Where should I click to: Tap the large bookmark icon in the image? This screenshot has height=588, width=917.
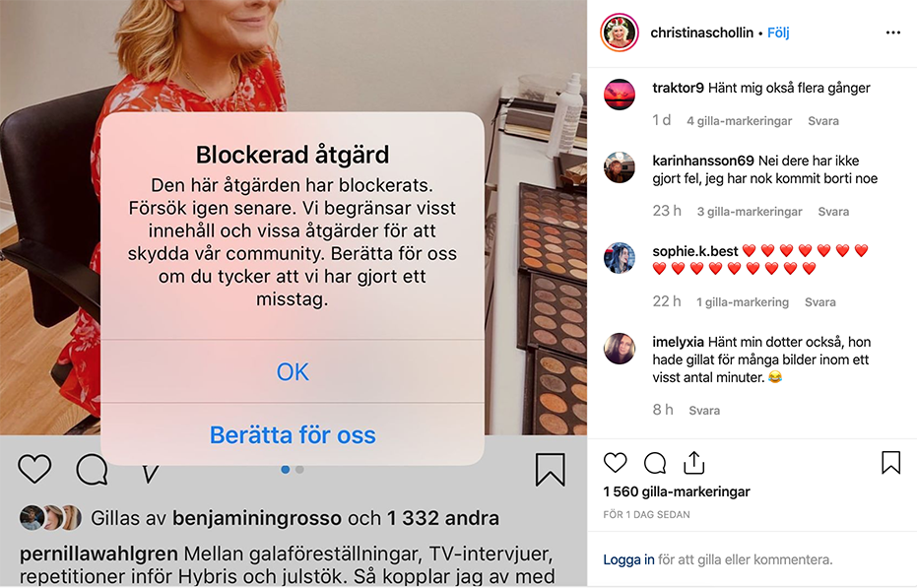pos(551,470)
